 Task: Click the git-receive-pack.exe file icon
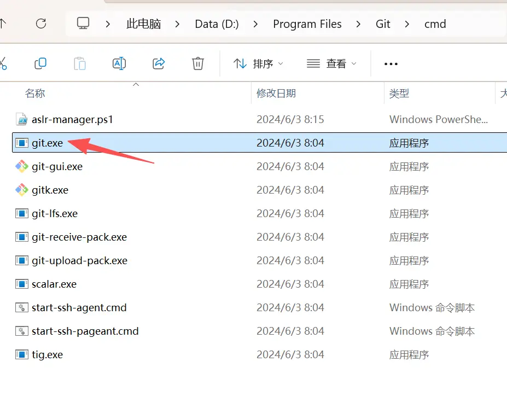pos(22,237)
